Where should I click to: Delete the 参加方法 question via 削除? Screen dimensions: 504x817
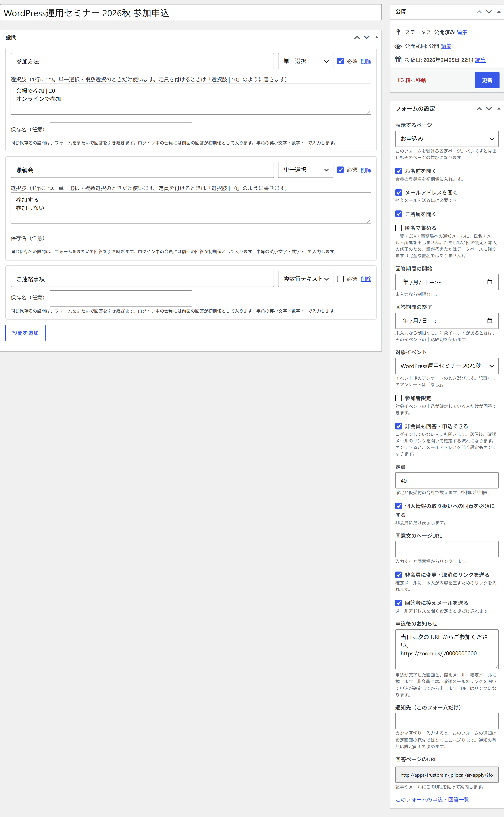tap(366, 61)
